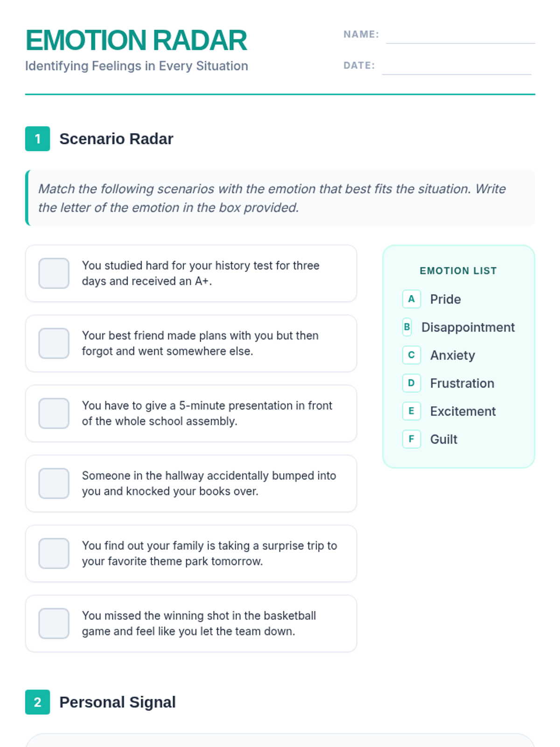Viewport: 560px width, 747px height.
Task: Click the Scenario Radar heading
Action: [116, 139]
